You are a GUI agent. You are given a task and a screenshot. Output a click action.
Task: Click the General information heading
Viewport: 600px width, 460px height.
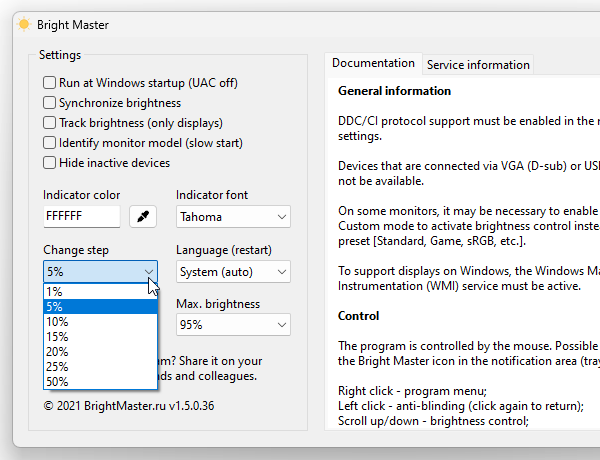[x=394, y=91]
